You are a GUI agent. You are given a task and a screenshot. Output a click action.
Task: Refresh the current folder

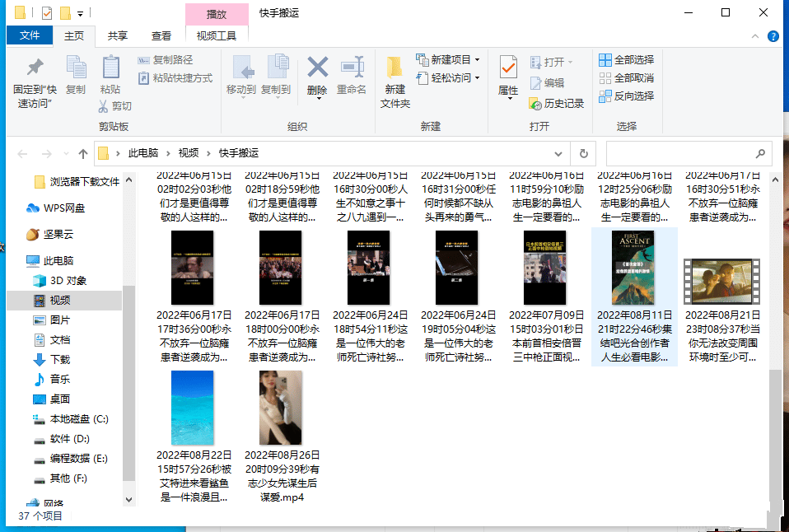583,153
